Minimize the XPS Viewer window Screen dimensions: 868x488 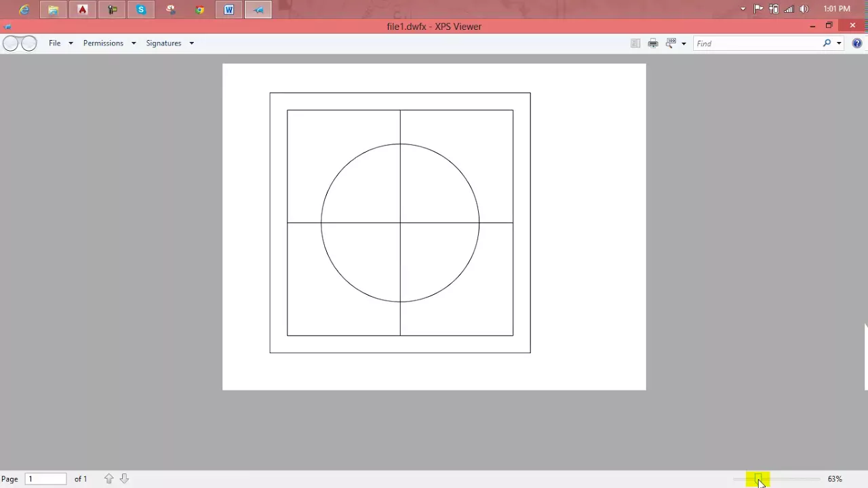(x=812, y=26)
